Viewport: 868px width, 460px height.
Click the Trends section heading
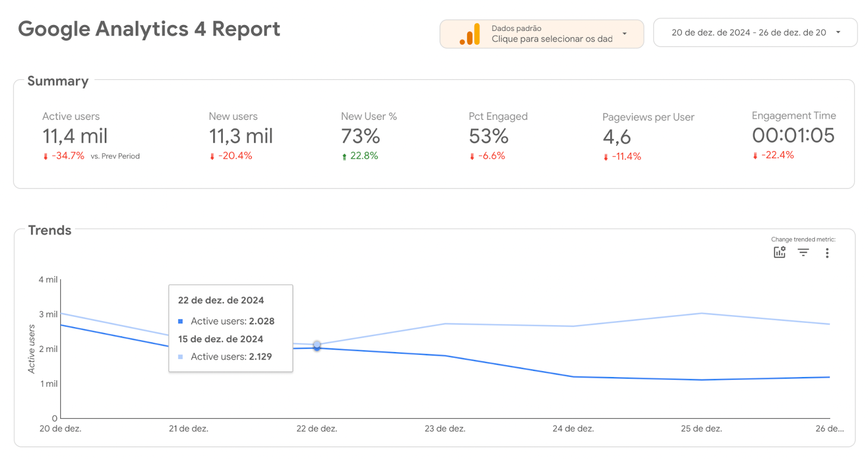pos(50,231)
